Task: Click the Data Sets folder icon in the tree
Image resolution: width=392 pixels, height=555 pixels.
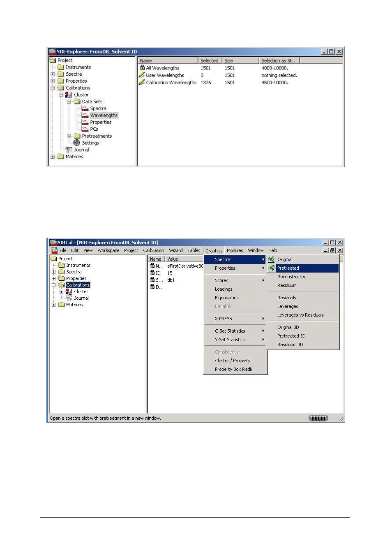Action: point(77,102)
